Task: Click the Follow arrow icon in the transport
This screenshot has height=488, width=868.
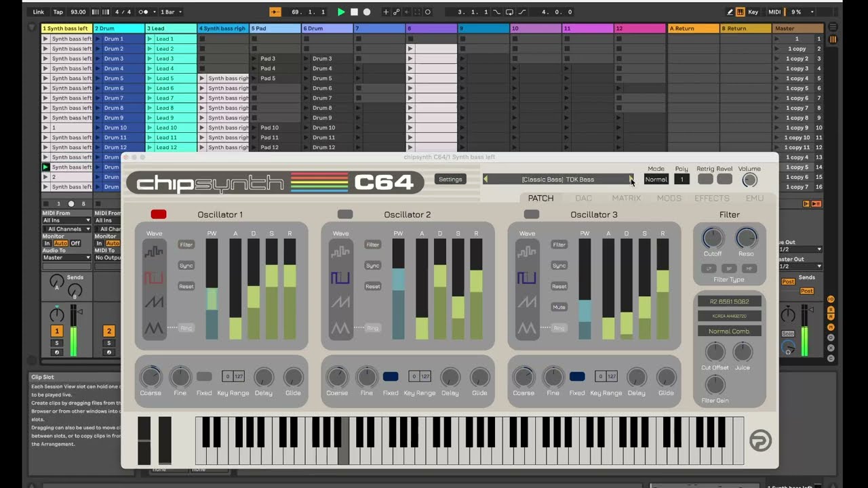Action: point(275,12)
